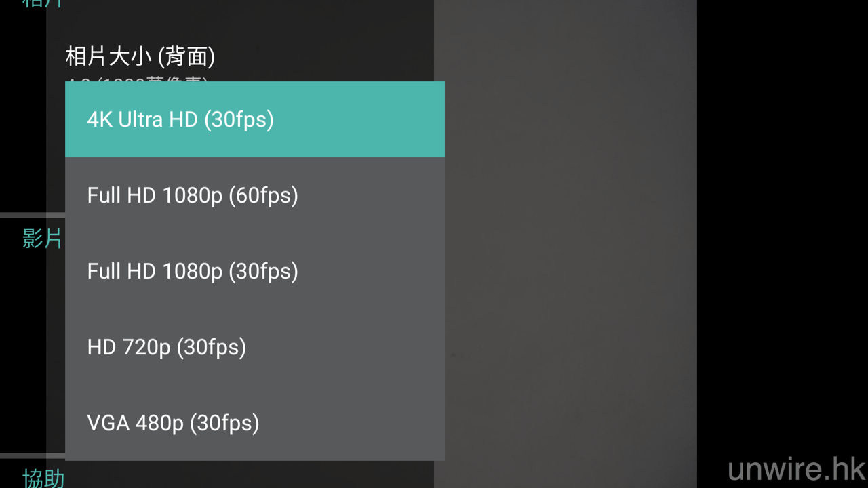Select 4K Ultra HD (30fps) option
Screen dimensions: 868x488
point(254,120)
